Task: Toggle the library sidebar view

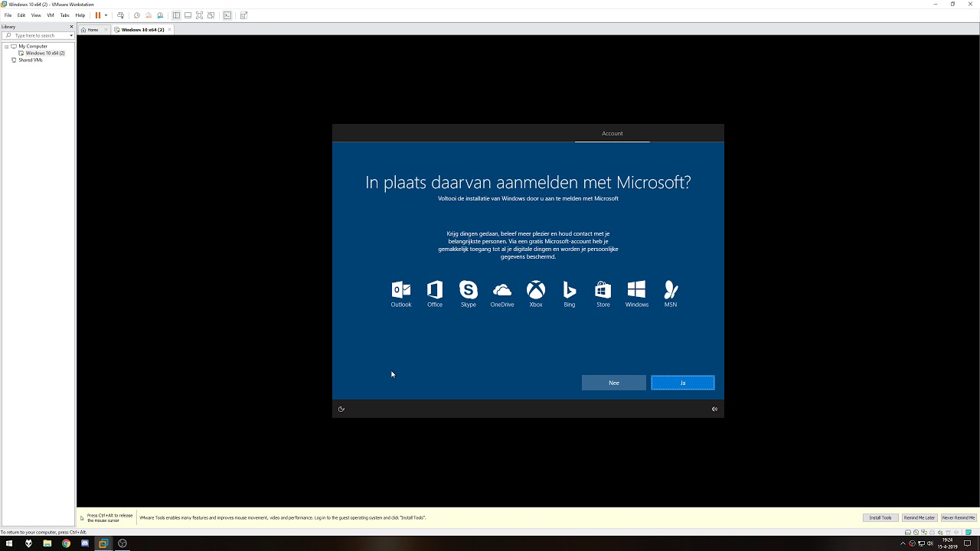Action: 176,15
